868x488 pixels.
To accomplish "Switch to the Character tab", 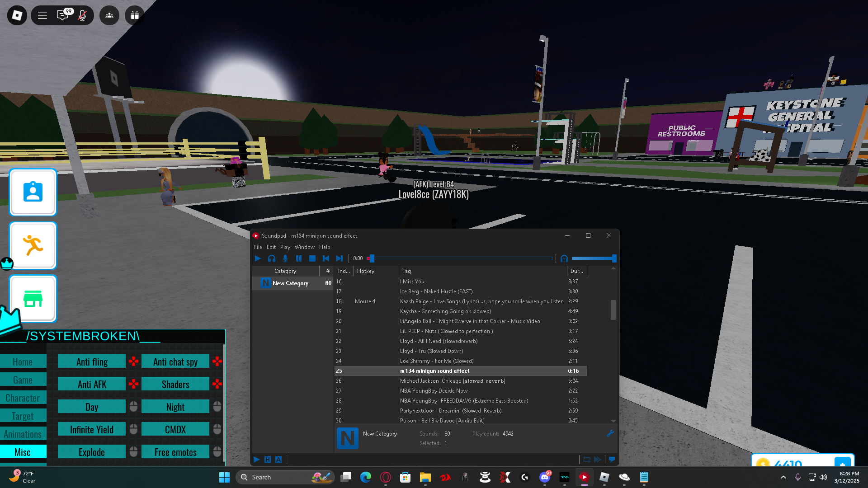I will click(23, 398).
